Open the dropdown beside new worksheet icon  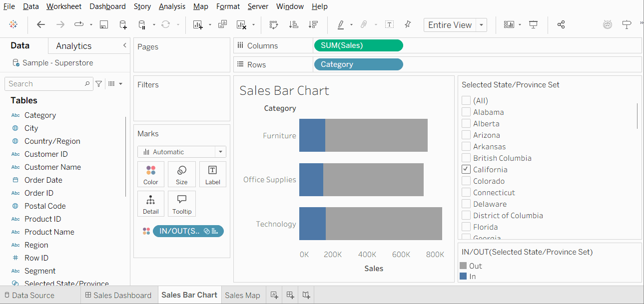click(210, 24)
